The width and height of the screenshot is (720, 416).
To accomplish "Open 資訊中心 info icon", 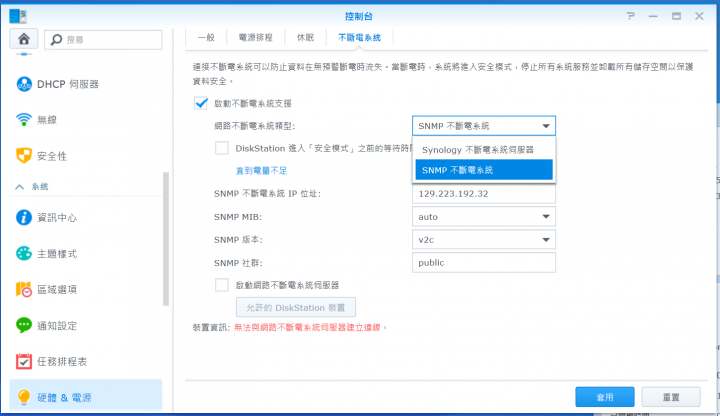I will (24, 217).
